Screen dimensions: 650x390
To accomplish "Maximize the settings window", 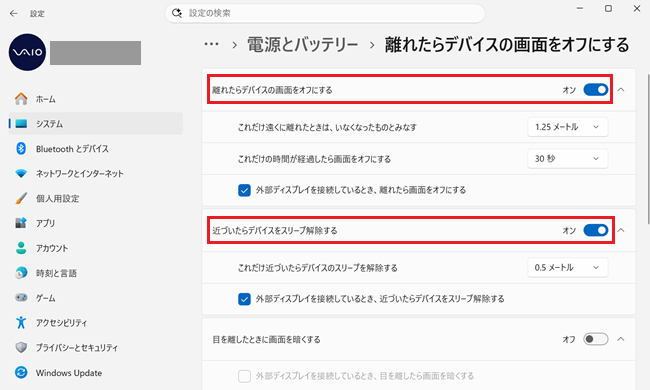I will [608, 8].
